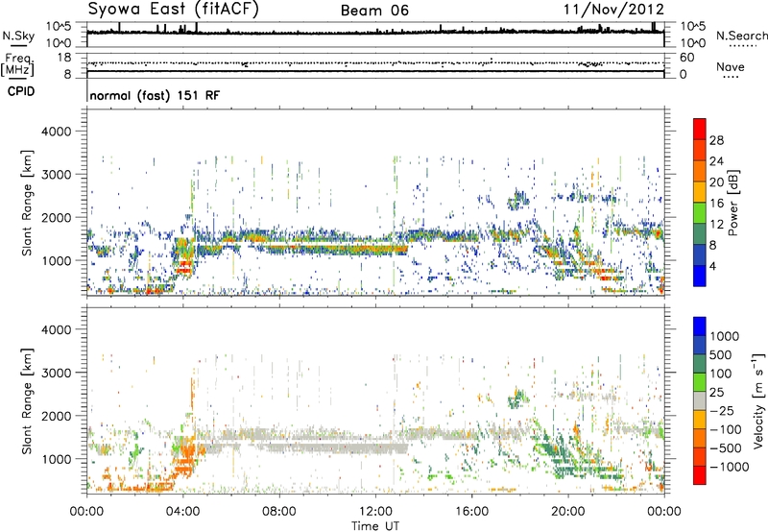This screenshot has height=532, width=768.
Task: Click the 'Slant Range [km]' label of velocity plot
Action: pyautogui.click(x=27, y=400)
